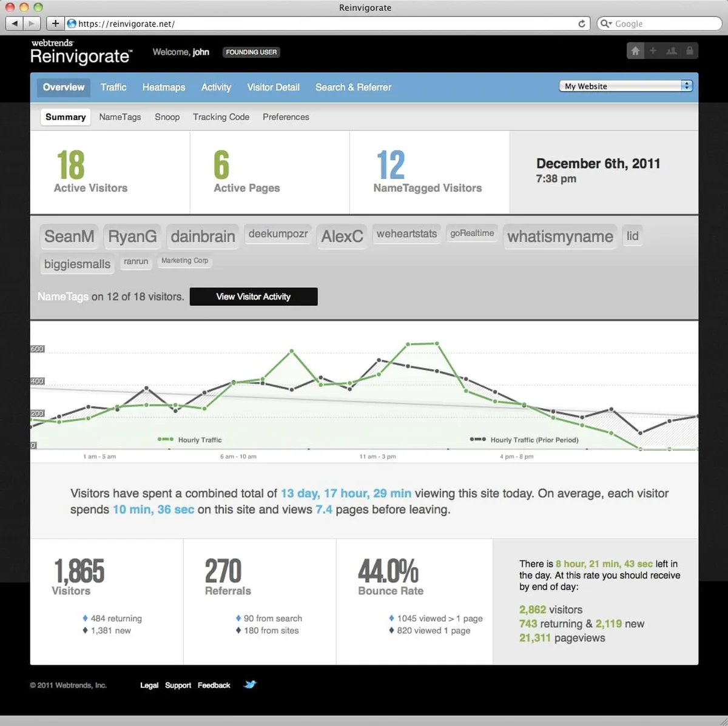Switch to the Overview tab
The image size is (728, 726).
64,87
